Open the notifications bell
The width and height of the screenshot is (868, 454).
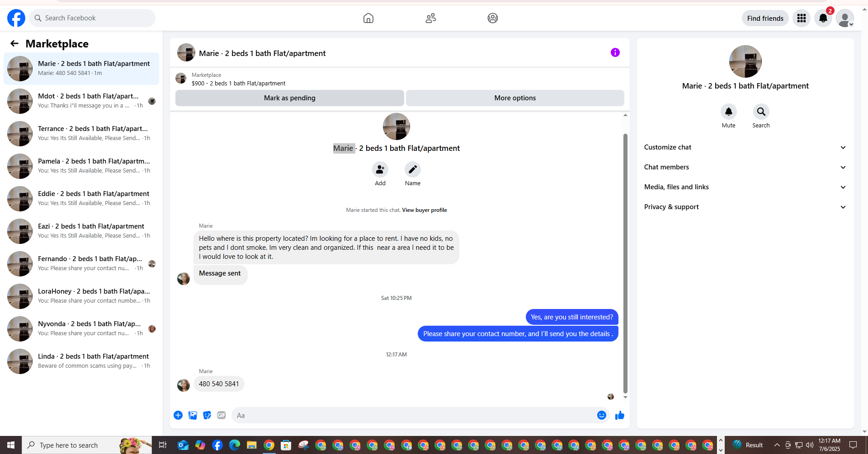tap(823, 18)
